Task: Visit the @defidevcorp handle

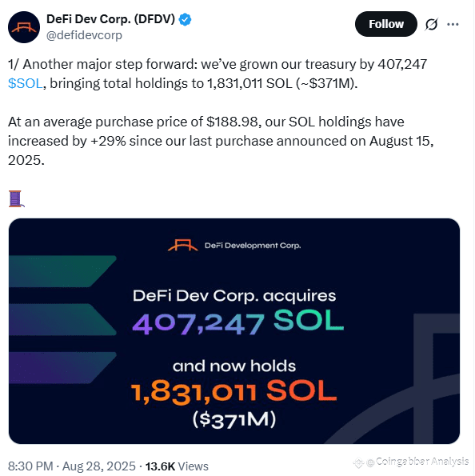Action: point(84,35)
